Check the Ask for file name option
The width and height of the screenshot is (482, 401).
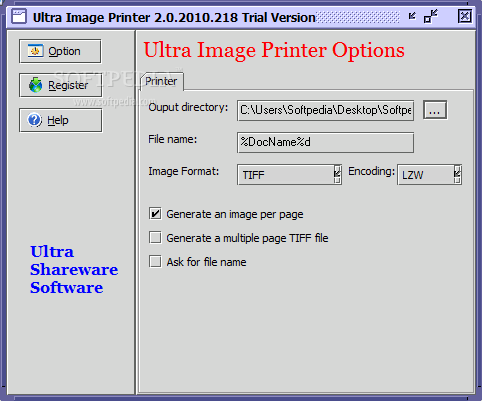pyautogui.click(x=155, y=262)
